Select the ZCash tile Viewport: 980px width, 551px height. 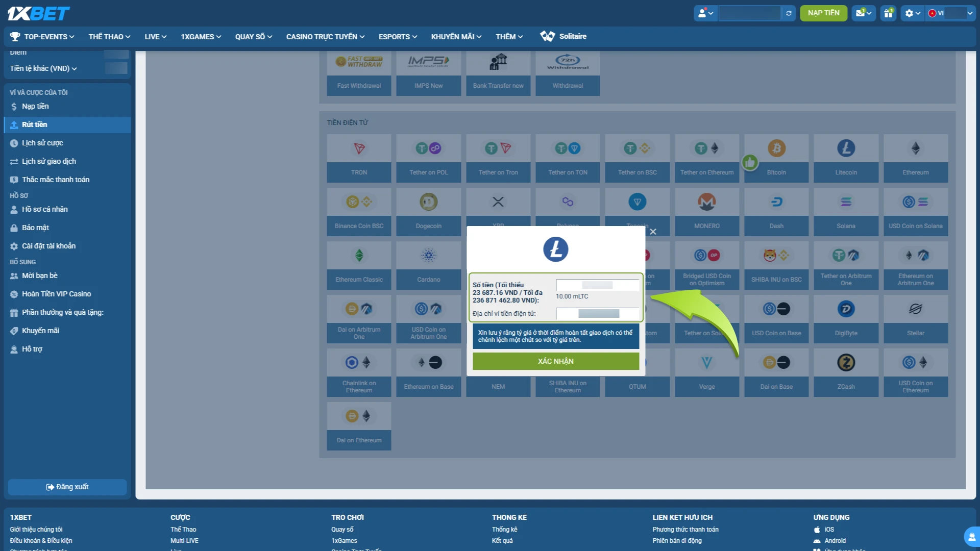click(x=846, y=372)
